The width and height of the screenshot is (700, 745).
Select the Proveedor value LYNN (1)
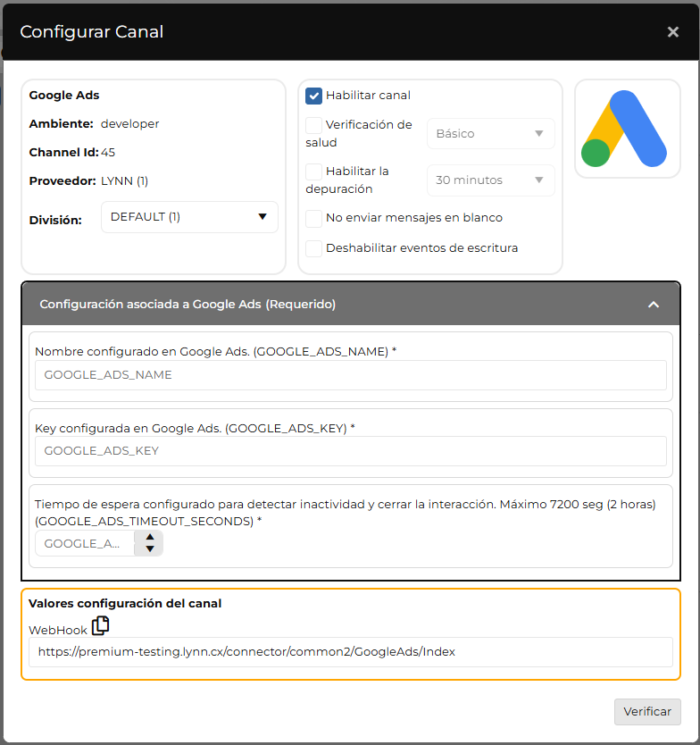click(x=124, y=181)
